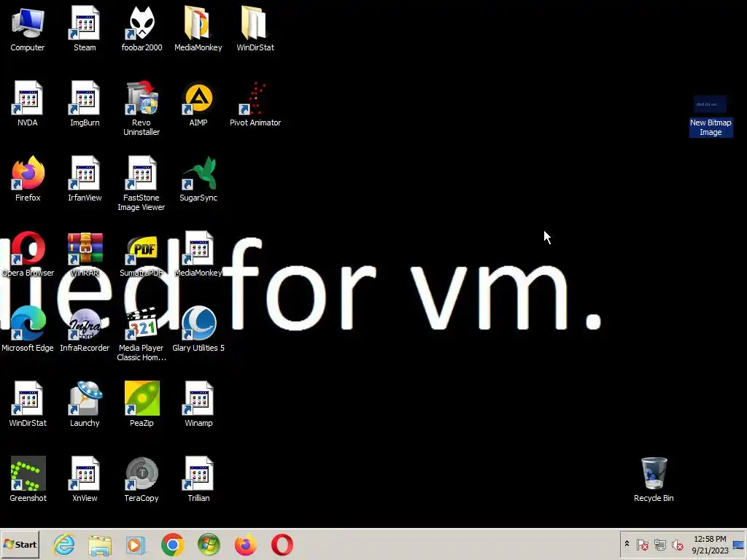Click the network status tray icon

(659, 544)
